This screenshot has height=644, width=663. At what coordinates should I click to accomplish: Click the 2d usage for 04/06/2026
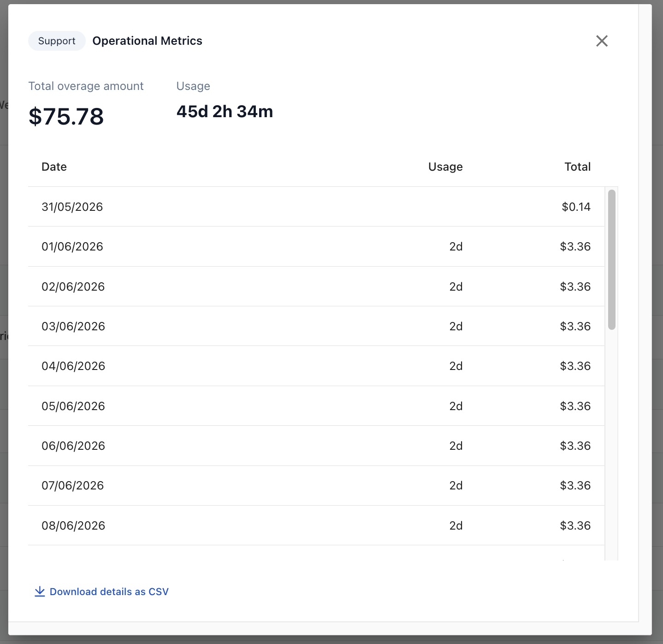[456, 366]
